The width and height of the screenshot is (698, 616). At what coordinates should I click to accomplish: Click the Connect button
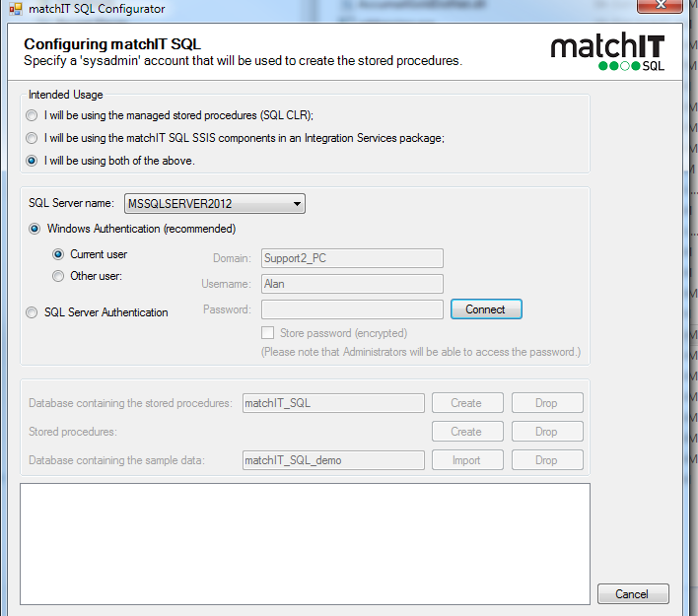tap(486, 309)
